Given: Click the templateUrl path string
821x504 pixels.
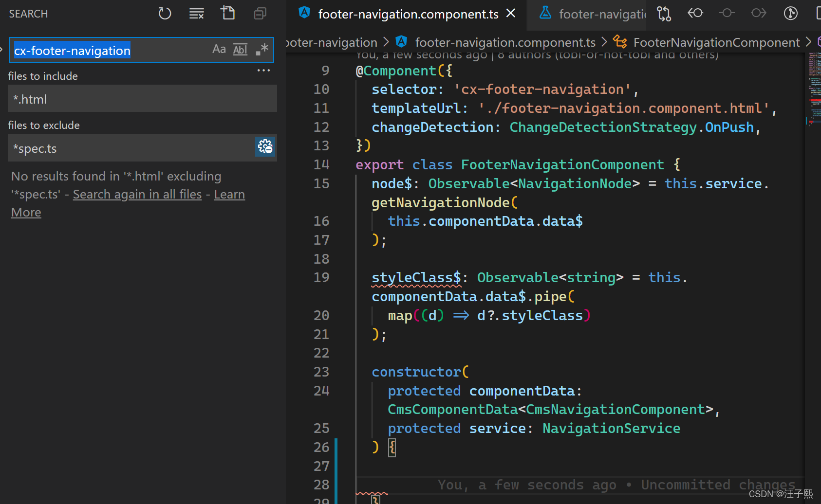Looking at the screenshot, I should [x=624, y=108].
